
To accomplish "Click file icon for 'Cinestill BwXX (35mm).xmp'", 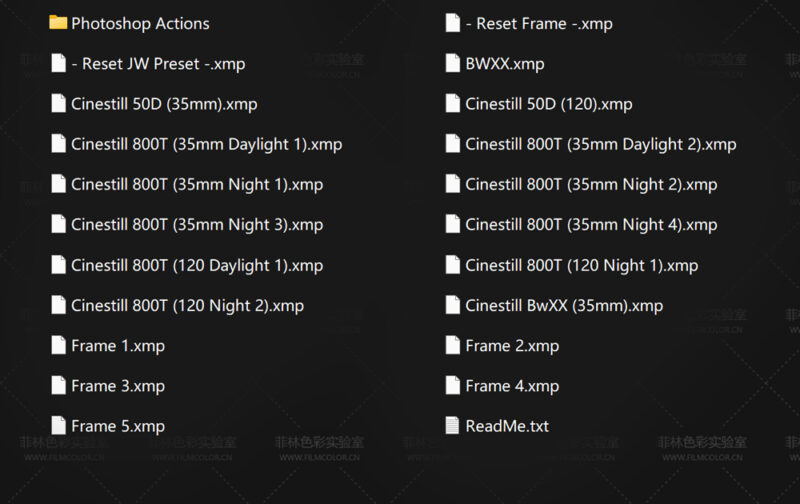I will click(x=453, y=306).
